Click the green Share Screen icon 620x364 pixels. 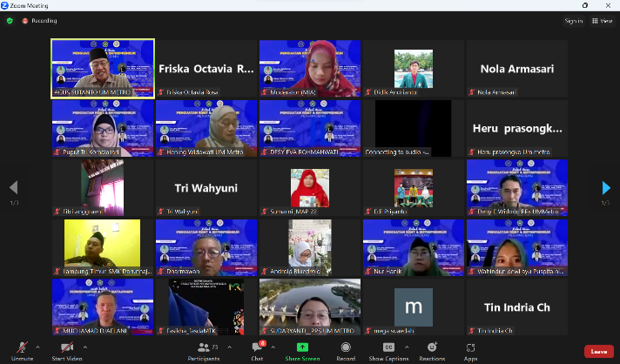click(x=302, y=348)
